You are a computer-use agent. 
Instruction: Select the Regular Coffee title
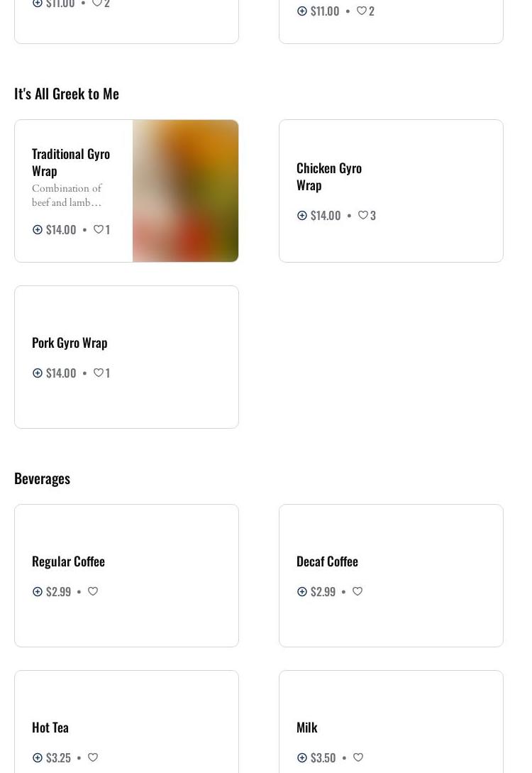tap(68, 561)
